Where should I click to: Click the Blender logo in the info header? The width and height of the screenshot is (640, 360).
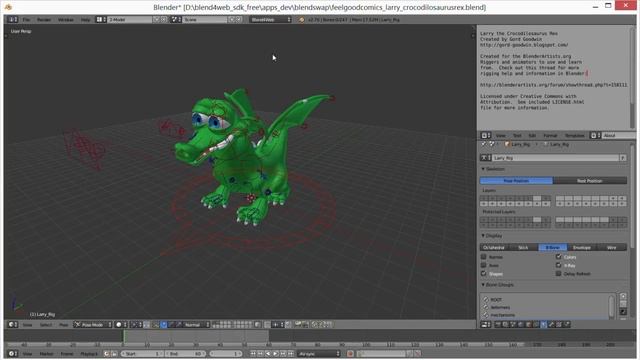coord(301,19)
